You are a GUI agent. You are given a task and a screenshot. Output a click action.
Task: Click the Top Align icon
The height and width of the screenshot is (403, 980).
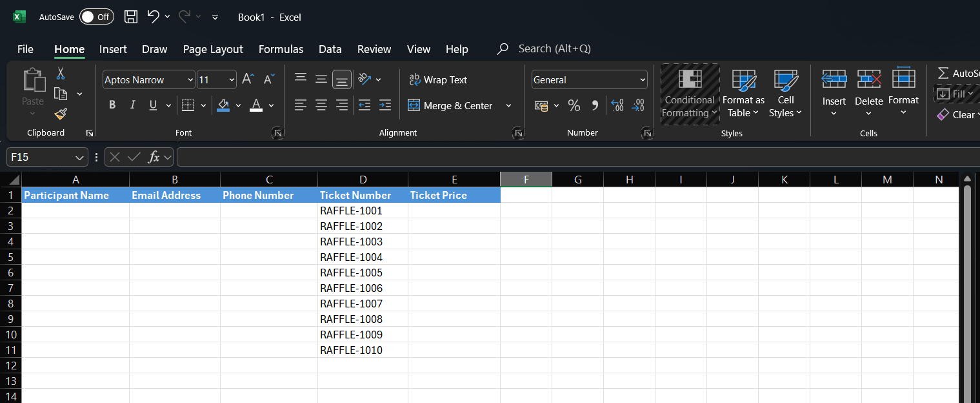300,79
